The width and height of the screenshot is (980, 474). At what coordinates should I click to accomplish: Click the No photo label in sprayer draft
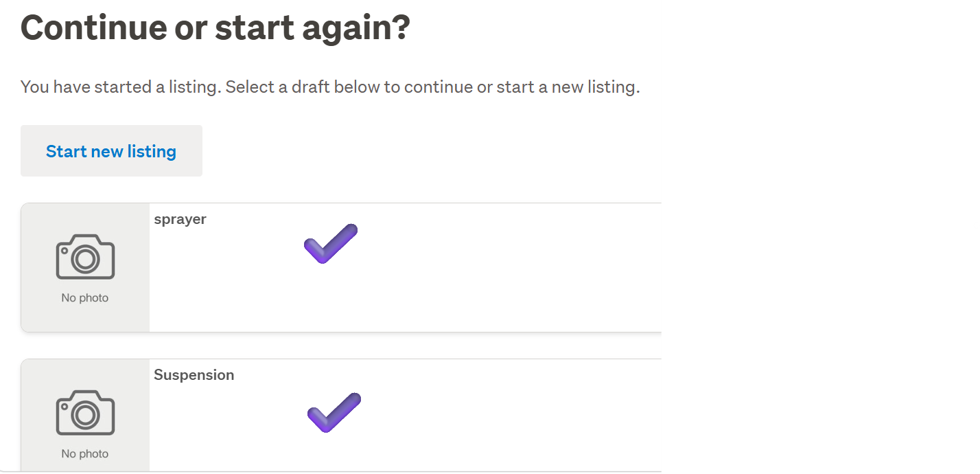tap(85, 298)
